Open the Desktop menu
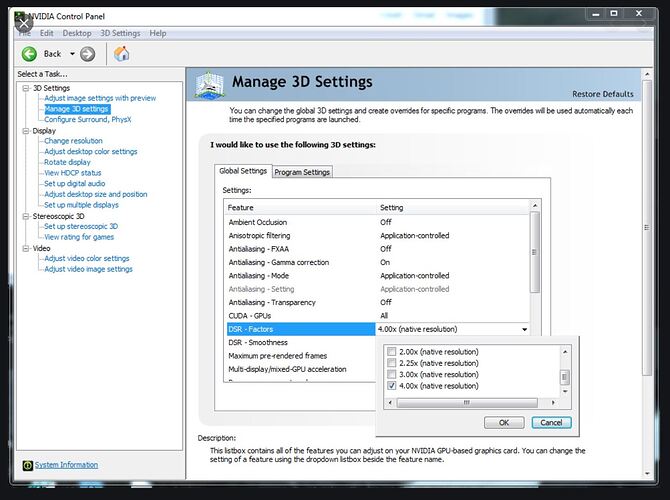The height and width of the screenshot is (500, 670). point(77,33)
